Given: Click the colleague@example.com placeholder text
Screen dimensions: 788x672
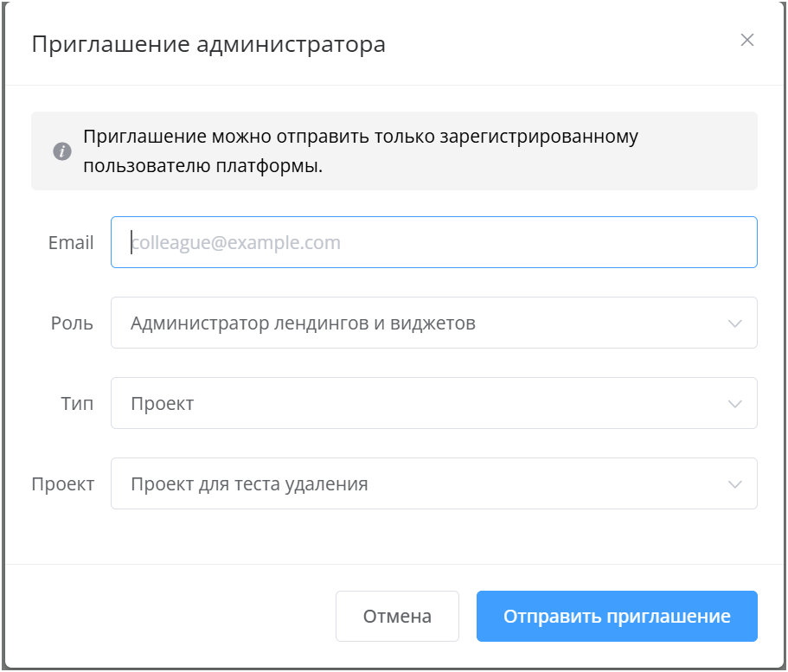Looking at the screenshot, I should (236, 243).
